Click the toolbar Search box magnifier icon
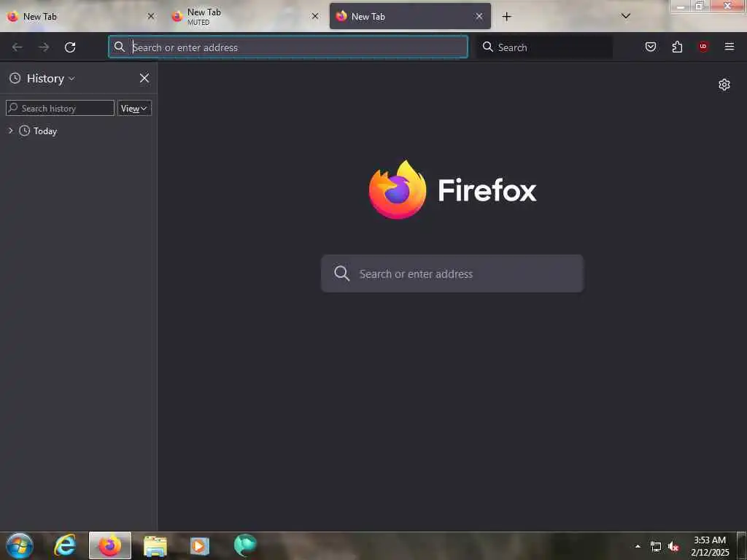 [x=488, y=47]
